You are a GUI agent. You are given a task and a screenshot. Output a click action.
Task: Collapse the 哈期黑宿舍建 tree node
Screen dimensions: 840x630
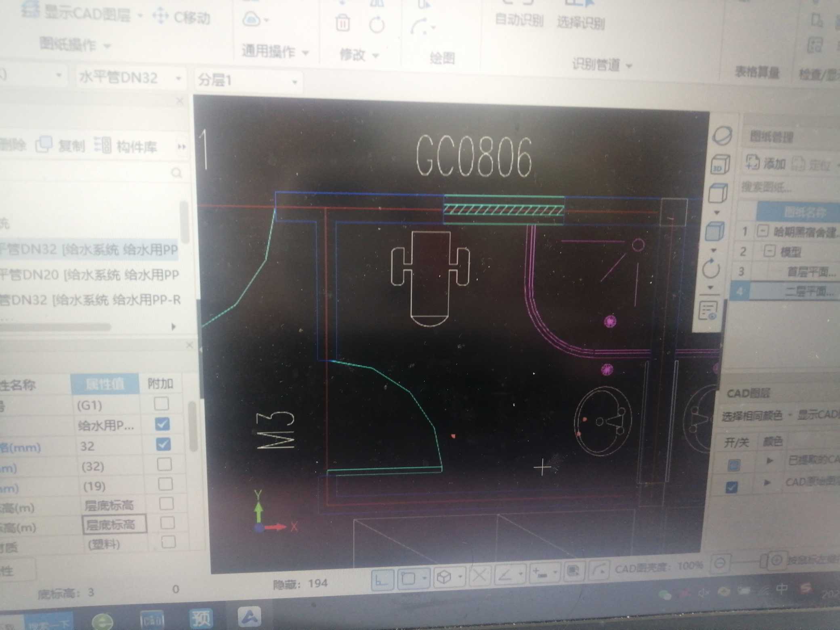[x=762, y=231]
